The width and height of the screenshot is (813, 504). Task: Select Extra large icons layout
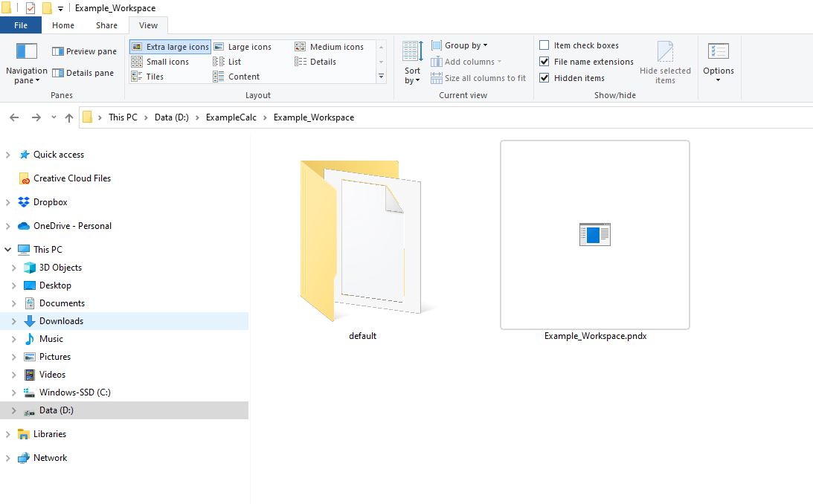point(170,47)
